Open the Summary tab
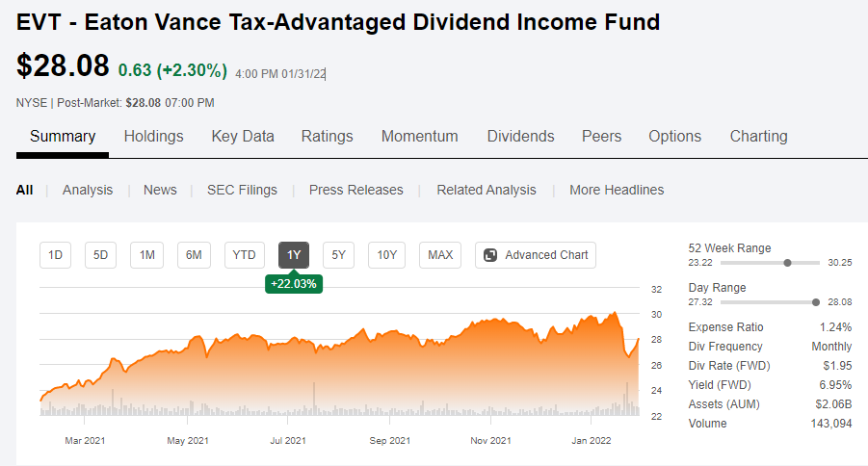 [x=63, y=136]
